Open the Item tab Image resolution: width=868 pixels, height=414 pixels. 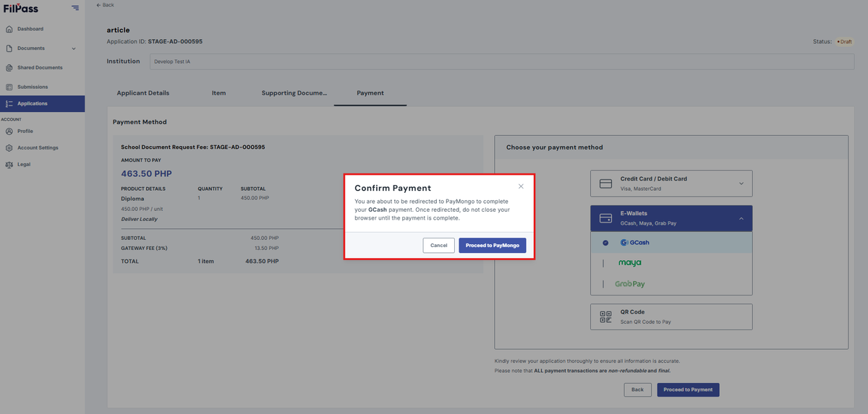(218, 93)
